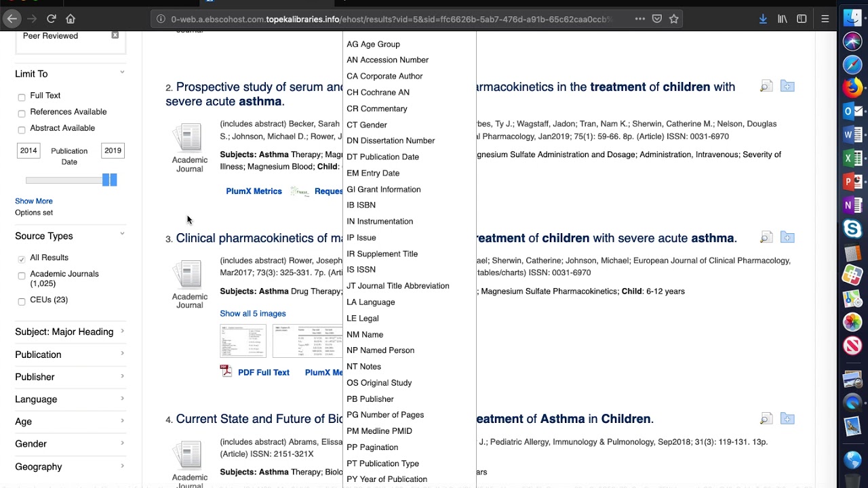The image size is (868, 488).
Task: Bookmark this page with the star icon
Action: 674,19
